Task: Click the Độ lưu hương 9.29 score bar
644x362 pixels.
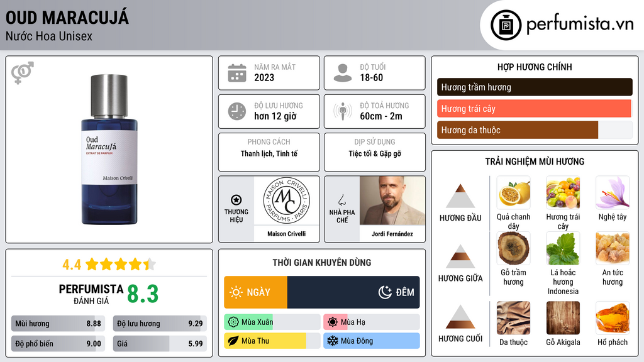Action: click(x=160, y=324)
